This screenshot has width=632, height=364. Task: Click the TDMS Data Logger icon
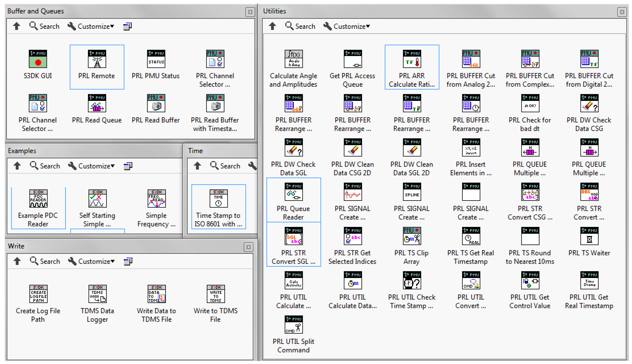[x=97, y=294]
